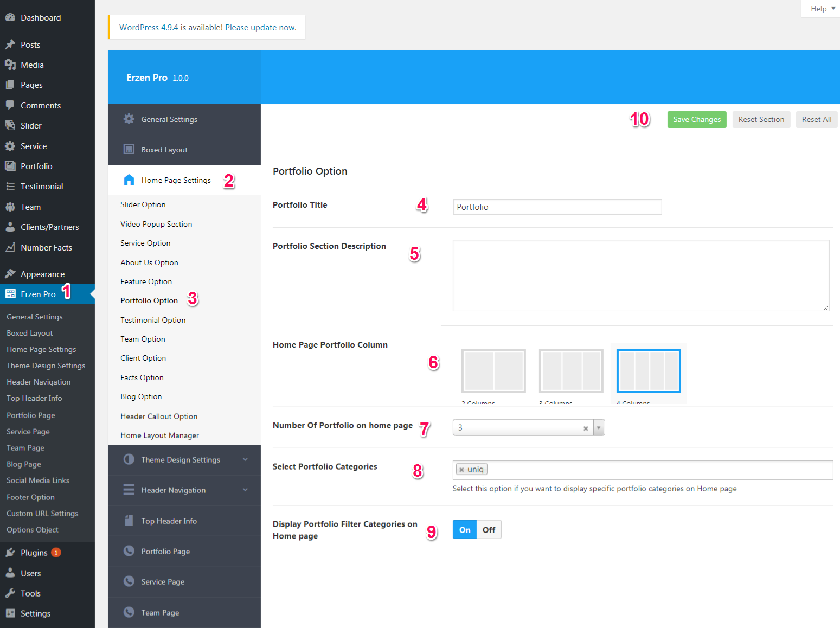Open Testimonial Option submenu item
Viewport: 840px width, 628px height.
[x=153, y=320]
